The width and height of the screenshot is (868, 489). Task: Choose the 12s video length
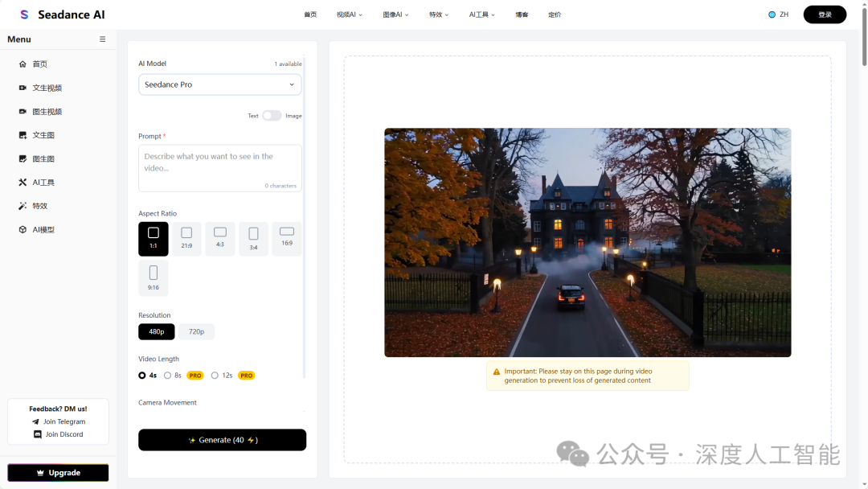click(x=222, y=376)
